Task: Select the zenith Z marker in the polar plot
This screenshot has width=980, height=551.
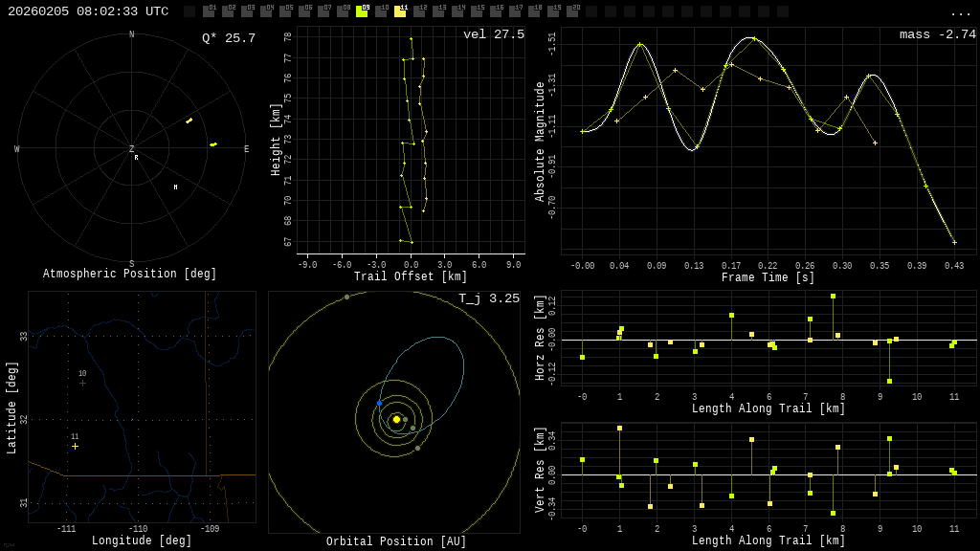Action: tap(132, 149)
